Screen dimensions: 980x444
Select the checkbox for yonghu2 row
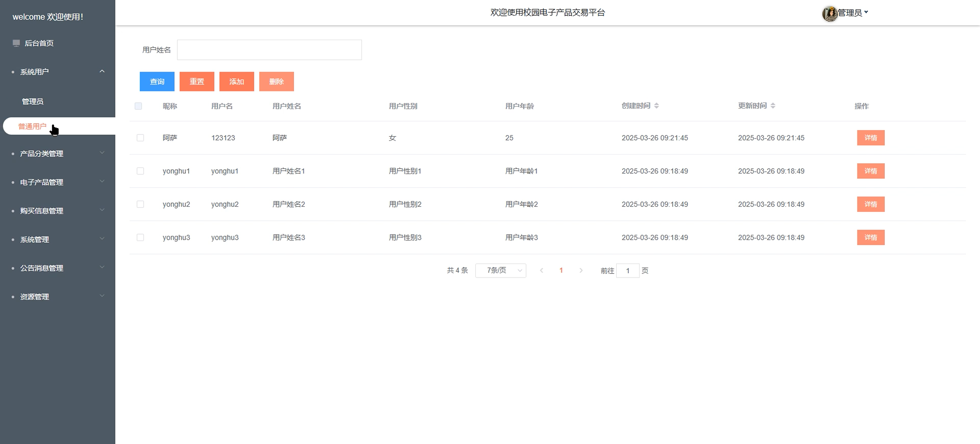[140, 204]
